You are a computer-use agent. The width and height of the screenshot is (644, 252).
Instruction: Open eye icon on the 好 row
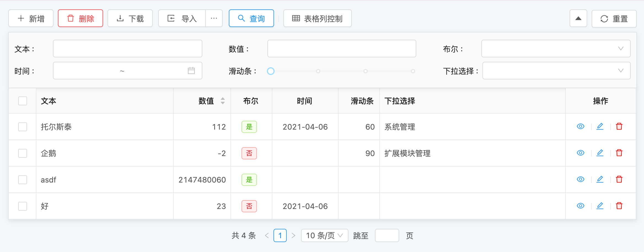[580, 206]
